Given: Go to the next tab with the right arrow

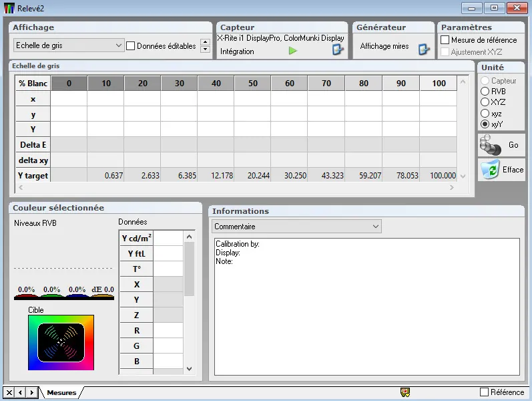Looking at the screenshot, I should [x=31, y=392].
